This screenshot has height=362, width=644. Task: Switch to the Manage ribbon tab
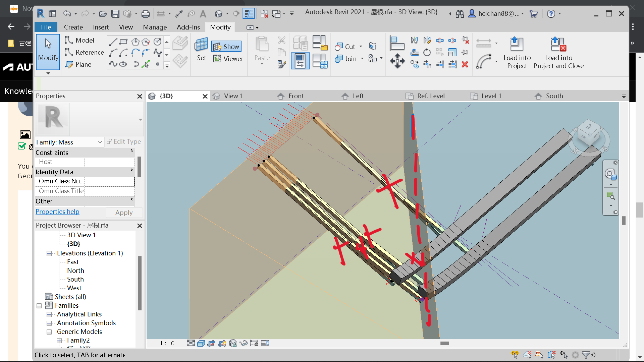[x=155, y=27]
